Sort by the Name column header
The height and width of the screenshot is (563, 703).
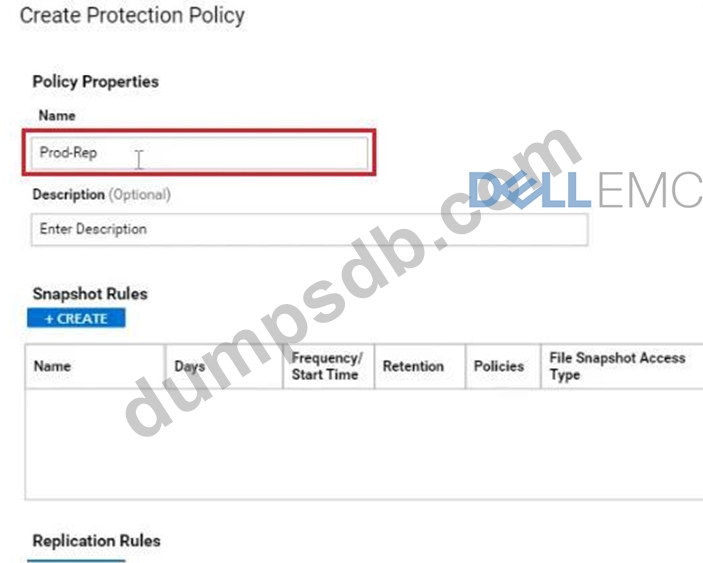tap(53, 366)
